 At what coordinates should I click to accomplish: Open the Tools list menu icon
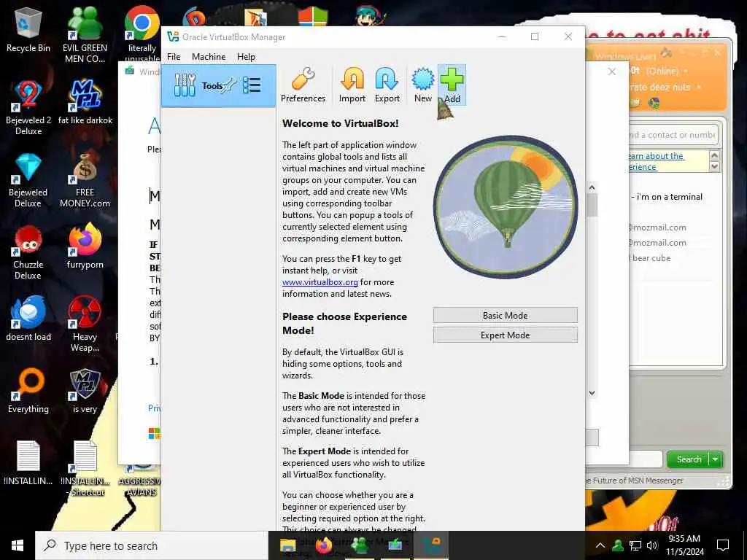pos(252,85)
